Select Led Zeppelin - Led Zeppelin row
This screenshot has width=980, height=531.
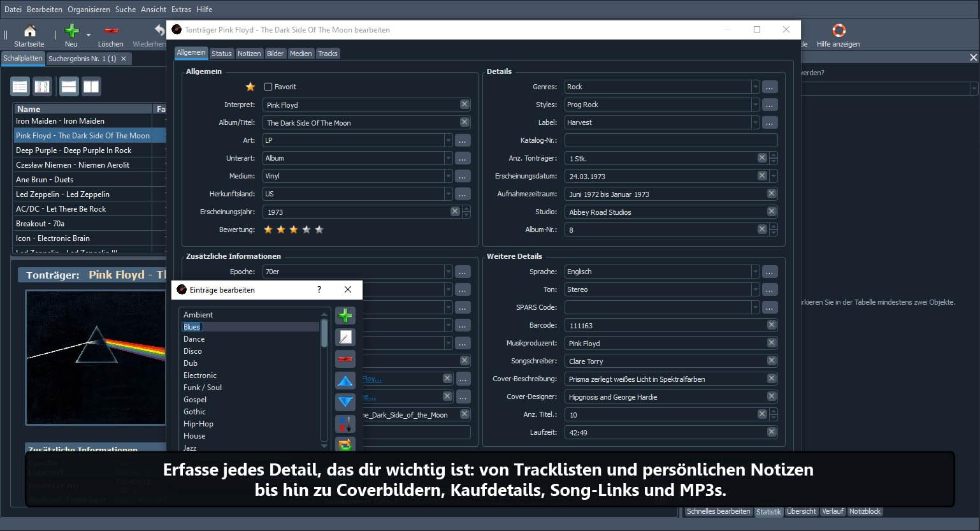coord(89,194)
